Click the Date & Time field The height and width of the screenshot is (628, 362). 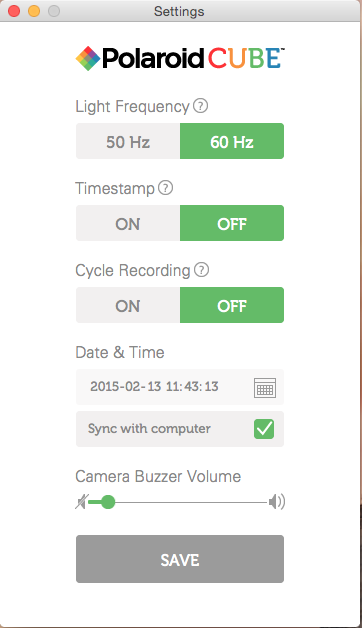click(x=180, y=387)
